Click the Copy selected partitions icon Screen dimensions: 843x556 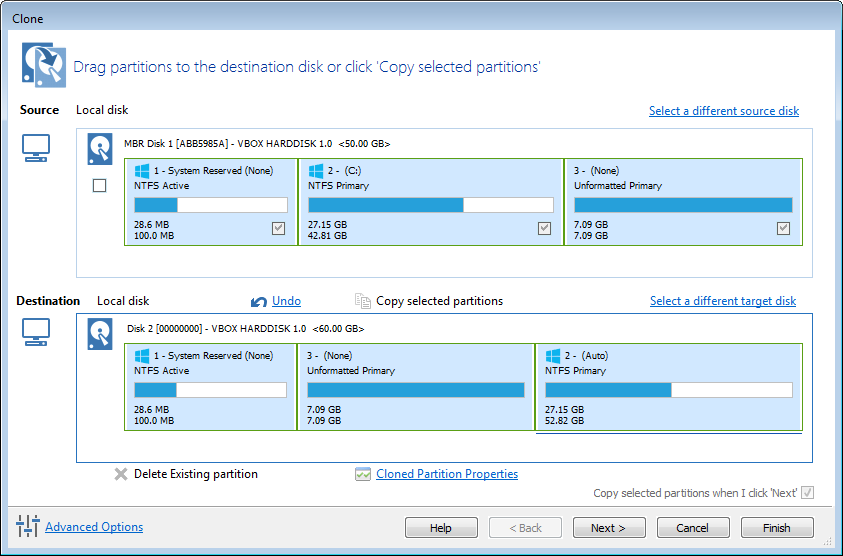pyautogui.click(x=363, y=301)
